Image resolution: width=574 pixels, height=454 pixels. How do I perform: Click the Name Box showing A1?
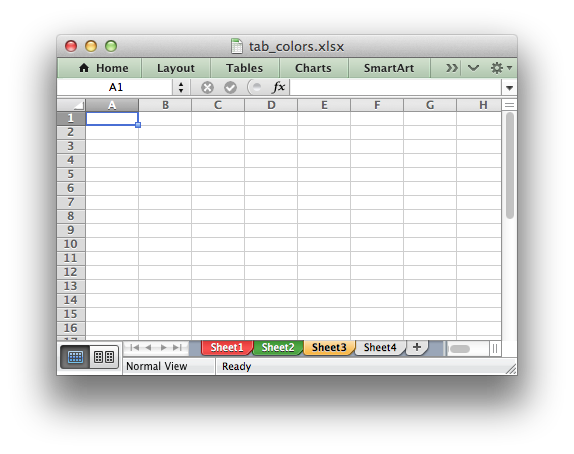click(116, 88)
